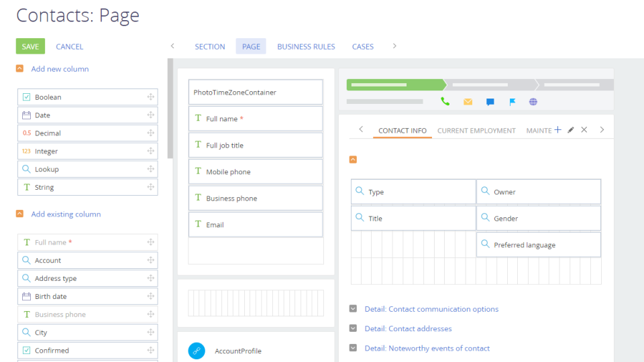This screenshot has height=362, width=644.
Task: Click the Add new column heading
Action: point(60,69)
